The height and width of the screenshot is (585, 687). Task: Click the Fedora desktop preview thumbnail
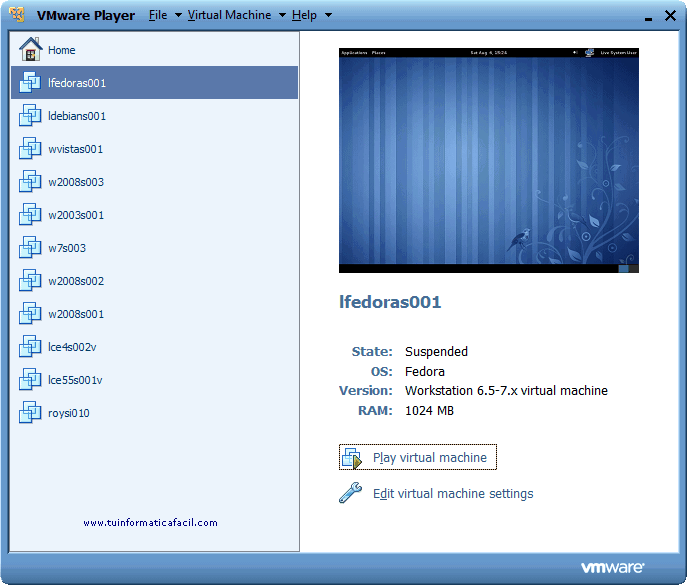[489, 160]
